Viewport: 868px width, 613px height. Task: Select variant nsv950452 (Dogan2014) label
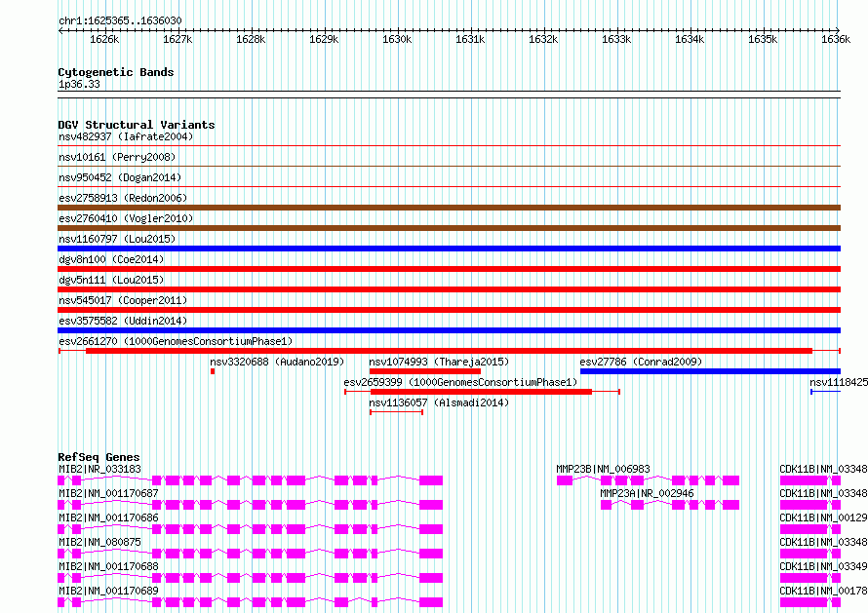(x=120, y=177)
